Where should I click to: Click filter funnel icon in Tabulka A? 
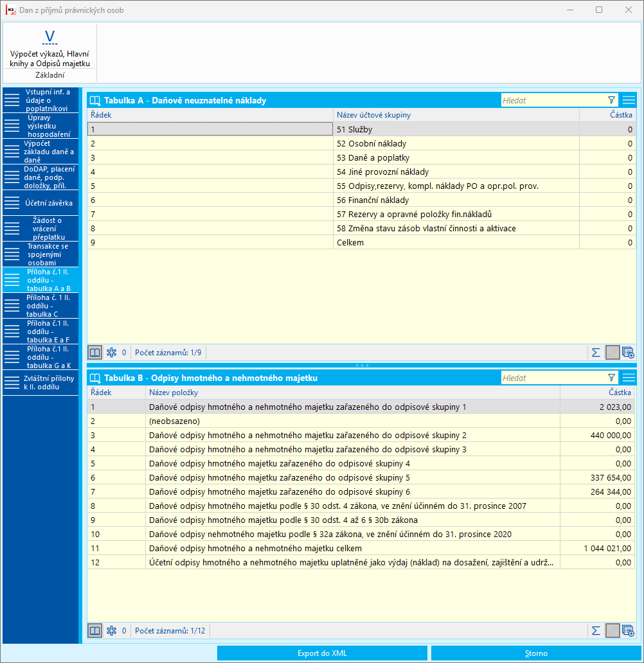pos(611,100)
